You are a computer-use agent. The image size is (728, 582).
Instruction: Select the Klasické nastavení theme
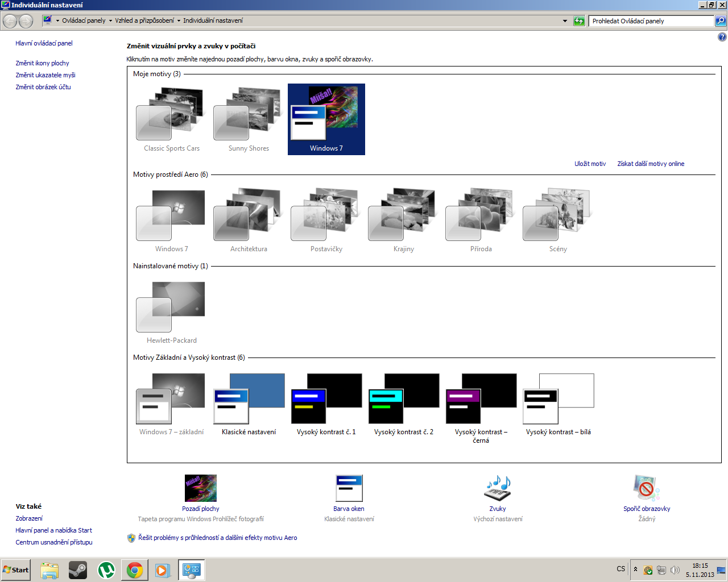249,404
